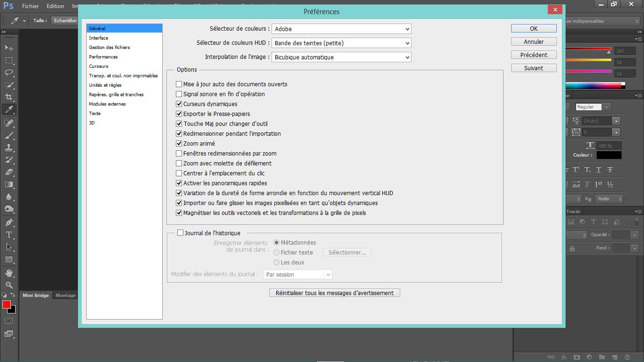The image size is (644, 362).
Task: Uncheck Activer les panoramiques rapides
Action: (179, 183)
